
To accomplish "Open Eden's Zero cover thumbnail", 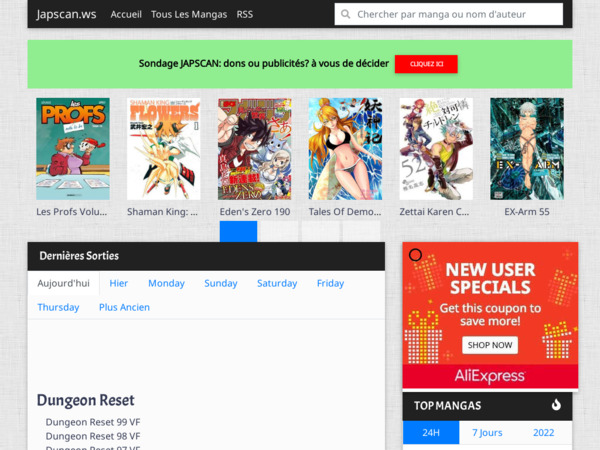I will (254, 149).
